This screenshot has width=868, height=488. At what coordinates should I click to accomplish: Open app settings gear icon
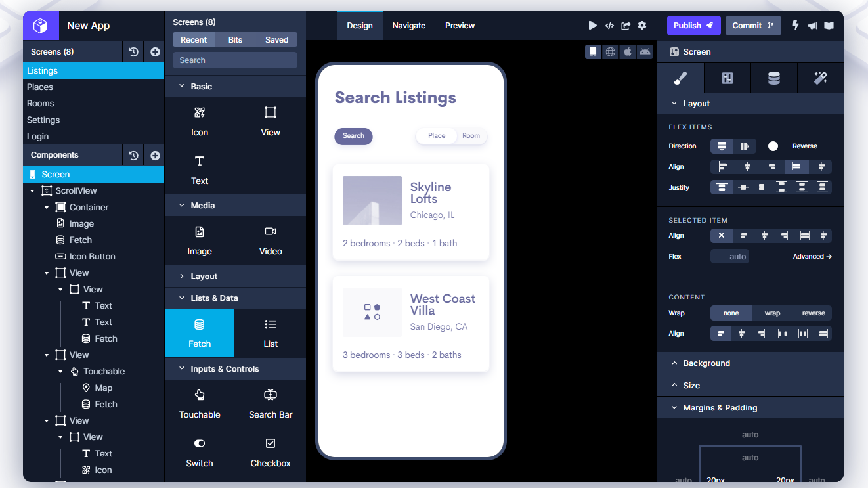click(642, 26)
